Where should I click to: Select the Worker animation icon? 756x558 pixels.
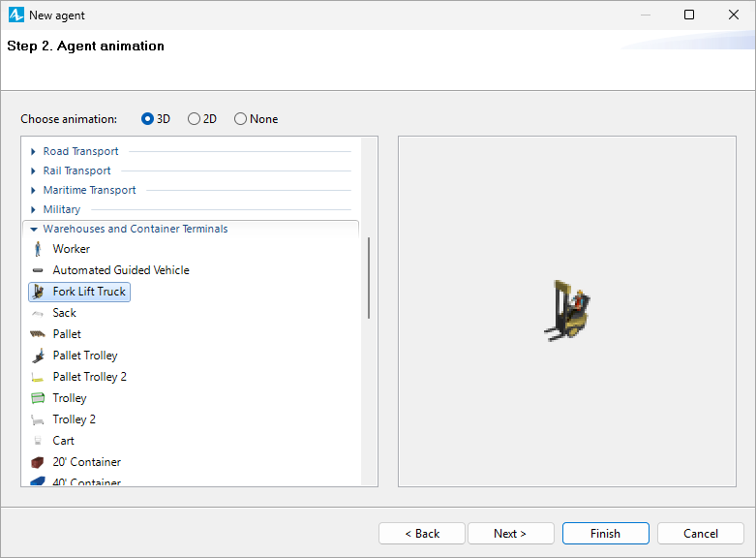coord(38,249)
